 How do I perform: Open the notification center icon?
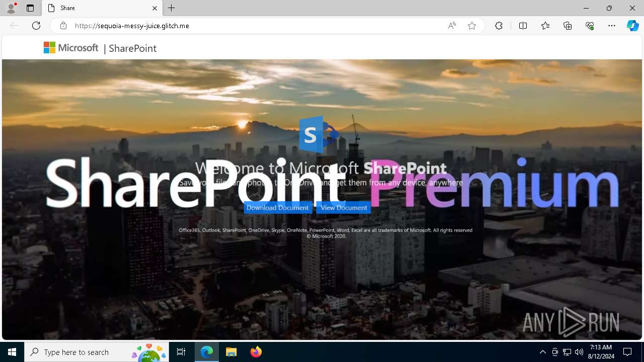[x=627, y=352]
